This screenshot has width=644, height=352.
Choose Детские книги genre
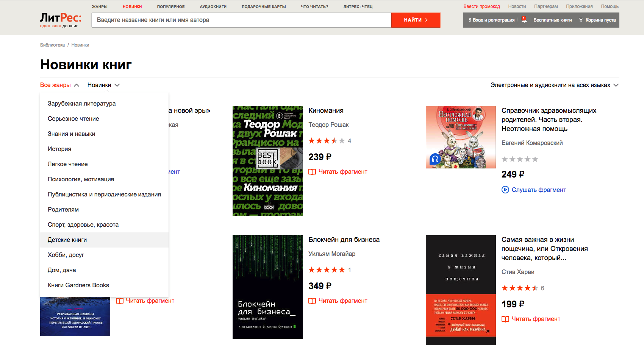tap(104, 240)
